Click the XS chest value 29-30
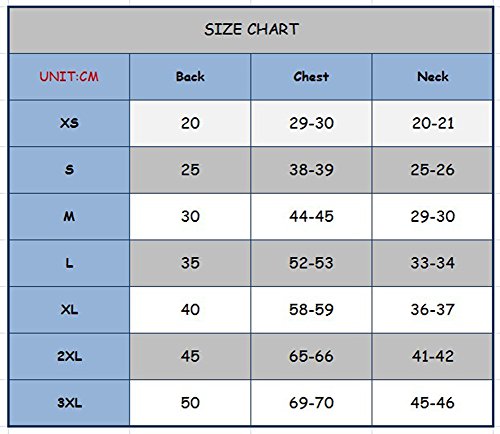 (x=311, y=123)
